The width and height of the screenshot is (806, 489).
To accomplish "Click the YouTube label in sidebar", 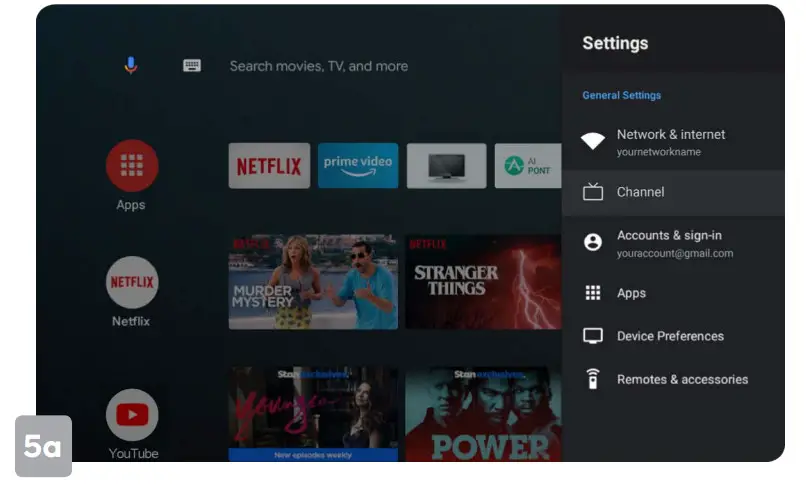I will tap(133, 454).
